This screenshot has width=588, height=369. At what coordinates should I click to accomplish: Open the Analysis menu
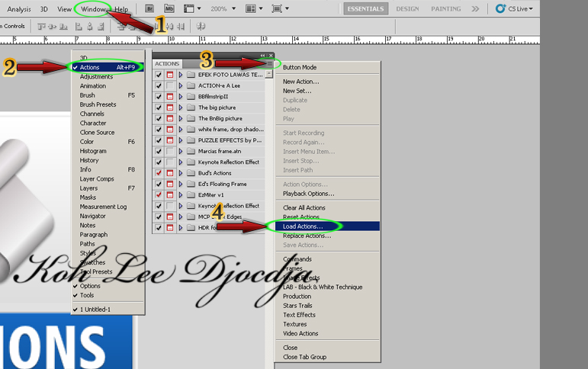click(x=19, y=9)
